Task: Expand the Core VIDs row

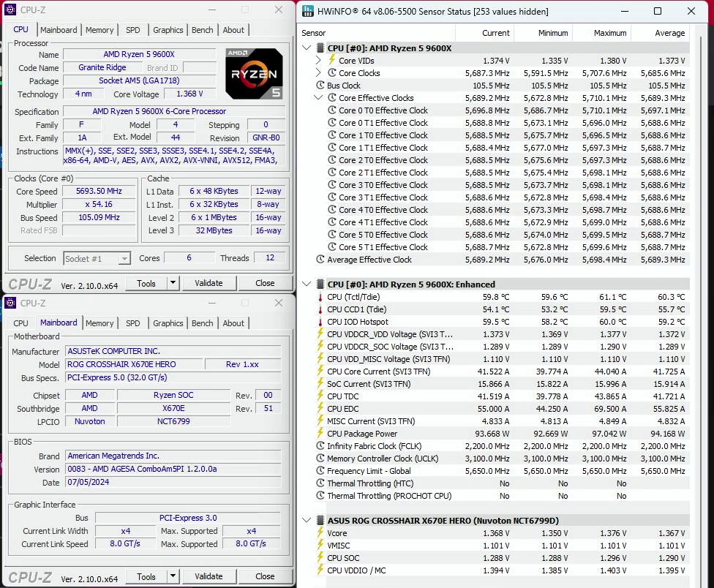Action: [318, 60]
